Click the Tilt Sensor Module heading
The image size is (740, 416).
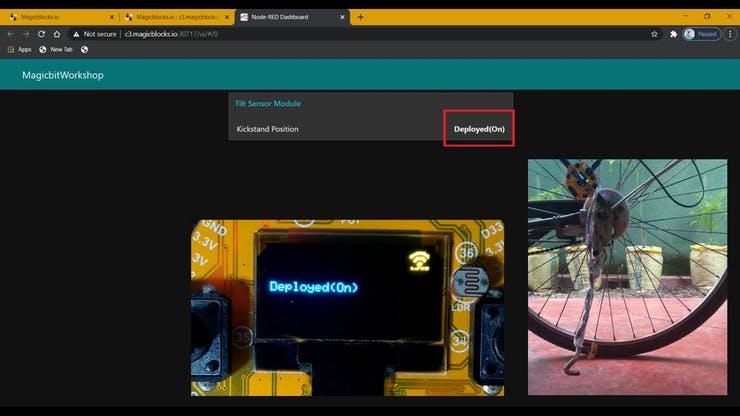click(x=267, y=103)
